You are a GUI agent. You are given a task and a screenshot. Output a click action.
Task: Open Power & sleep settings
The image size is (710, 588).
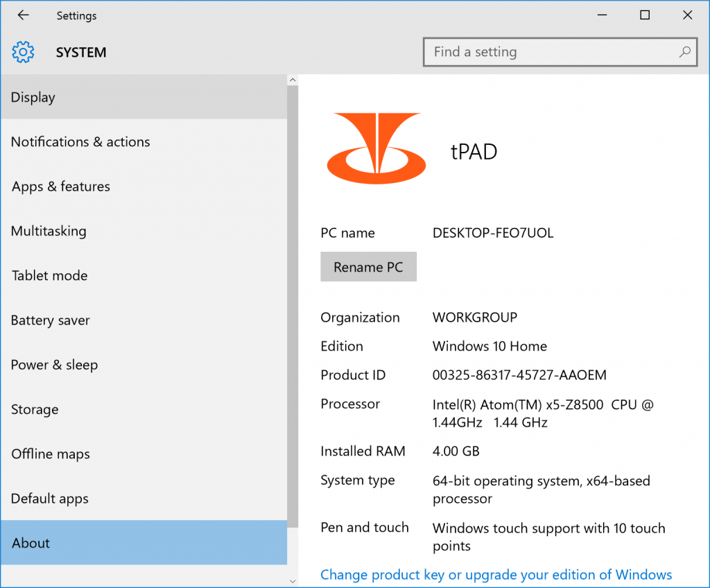(x=144, y=365)
